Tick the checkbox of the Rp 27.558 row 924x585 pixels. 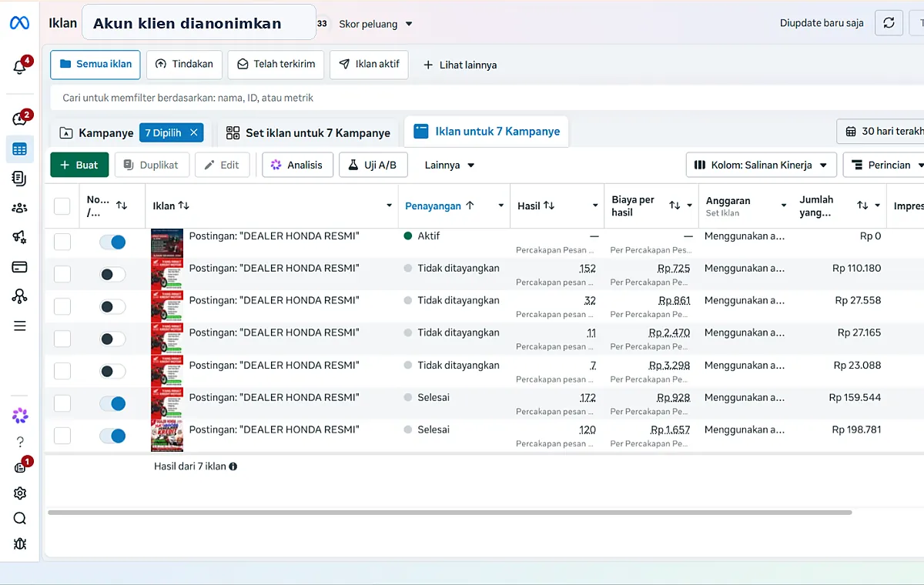tap(62, 306)
